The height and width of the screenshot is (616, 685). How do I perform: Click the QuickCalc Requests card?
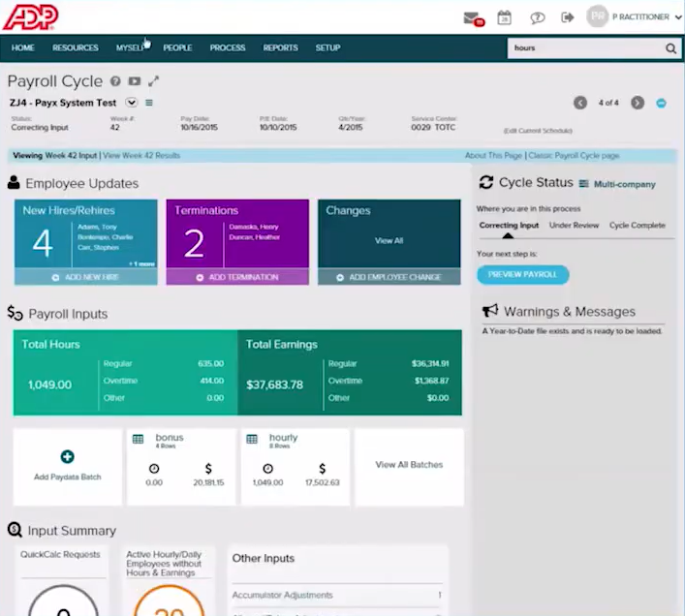pyautogui.click(x=61, y=580)
